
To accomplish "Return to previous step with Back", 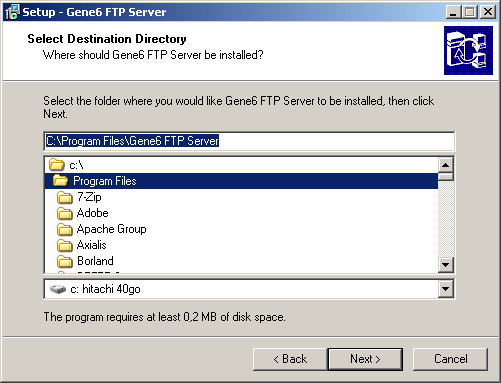I will coord(290,359).
